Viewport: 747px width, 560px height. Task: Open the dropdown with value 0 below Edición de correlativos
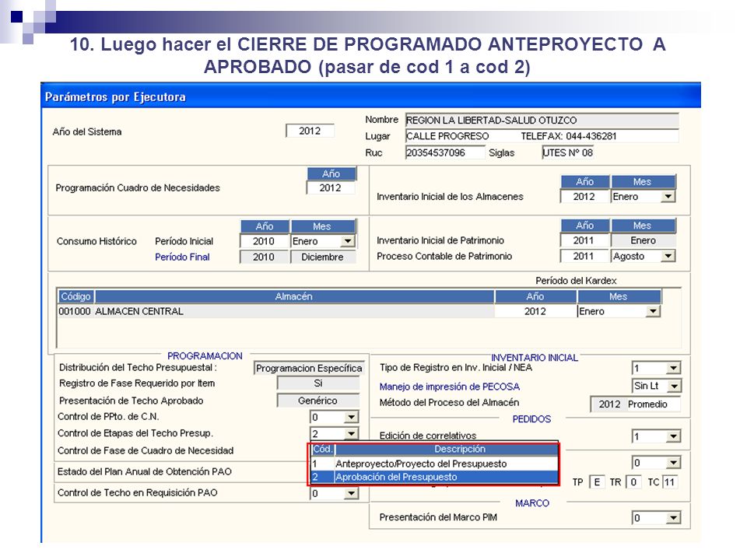click(673, 463)
